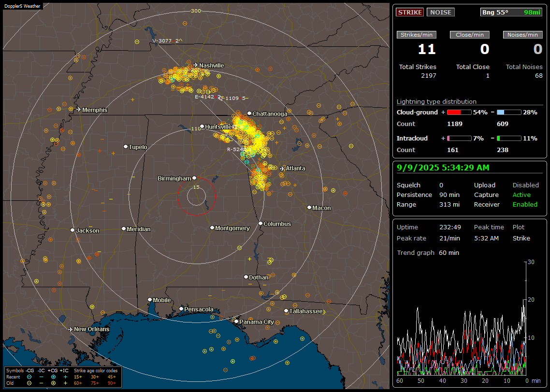Click the Recent -CG cyan legend symbol
550x392 pixels.
pos(29,377)
